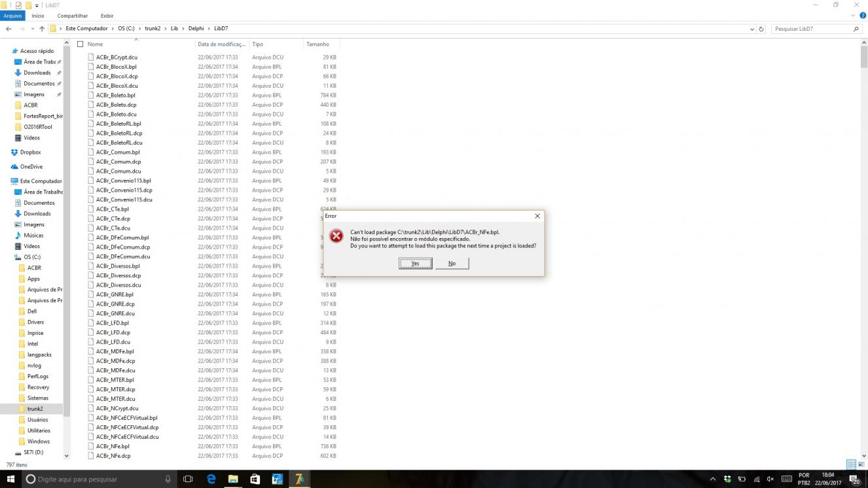
Task: Click the Properties icon in quick access toolbar
Action: (x=18, y=5)
